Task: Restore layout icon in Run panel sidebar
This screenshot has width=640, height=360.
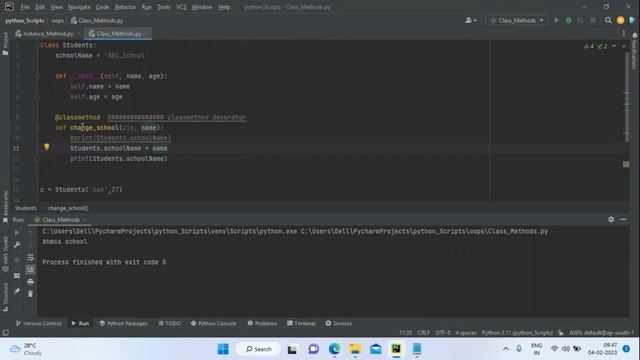Action: click(17, 276)
